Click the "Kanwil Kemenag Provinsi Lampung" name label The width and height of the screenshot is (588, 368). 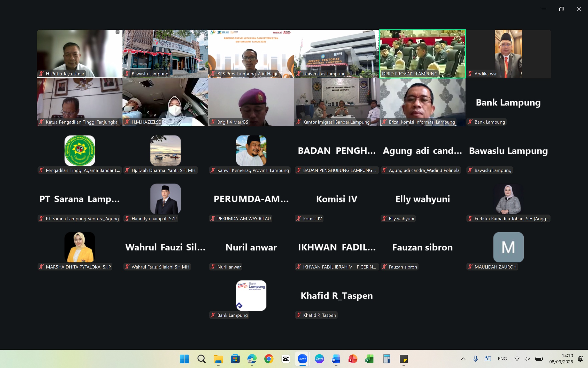(253, 170)
